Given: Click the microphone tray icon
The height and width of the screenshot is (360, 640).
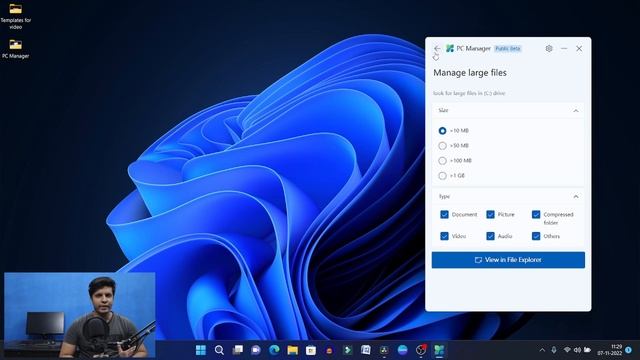Looking at the screenshot, I should [554, 350].
